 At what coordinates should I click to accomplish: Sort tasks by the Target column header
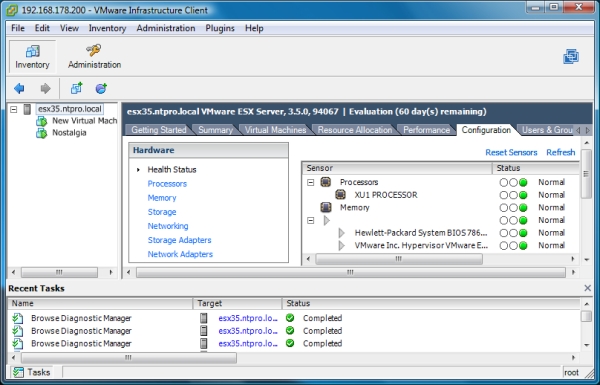238,303
